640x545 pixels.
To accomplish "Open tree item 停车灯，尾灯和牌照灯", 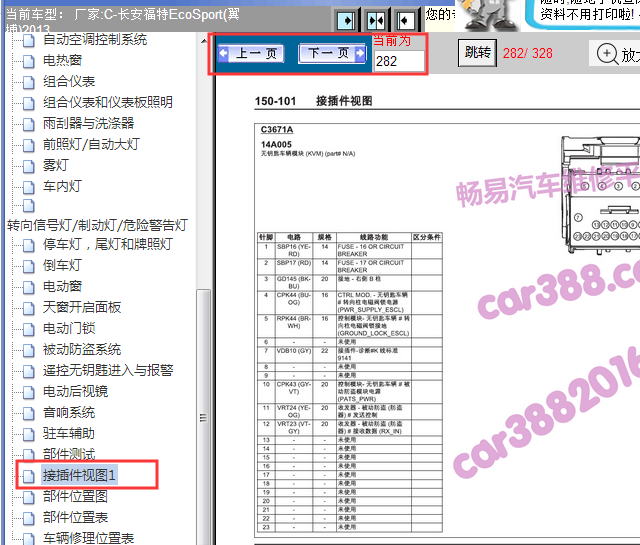I will tap(108, 245).
